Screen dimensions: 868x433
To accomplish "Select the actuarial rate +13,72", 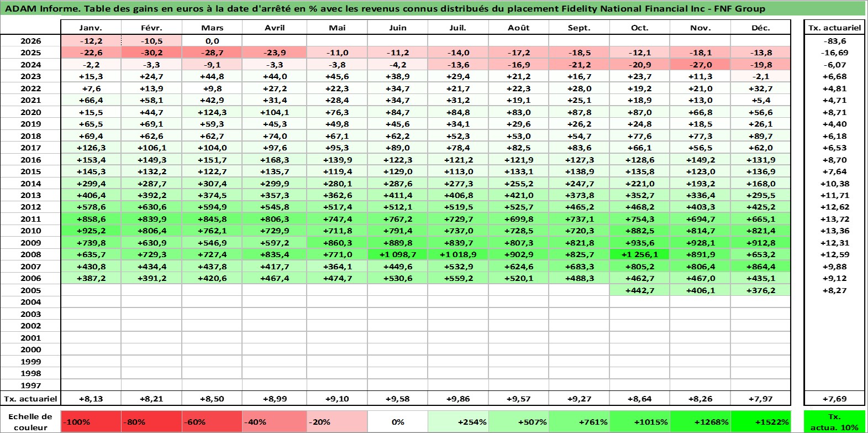I will tap(834, 219).
